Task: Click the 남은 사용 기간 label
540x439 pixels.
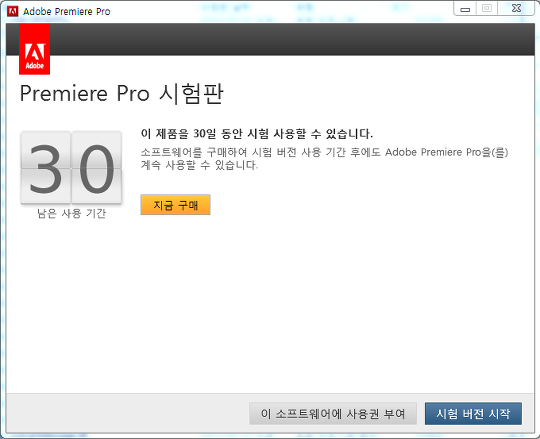Action: [x=71, y=213]
